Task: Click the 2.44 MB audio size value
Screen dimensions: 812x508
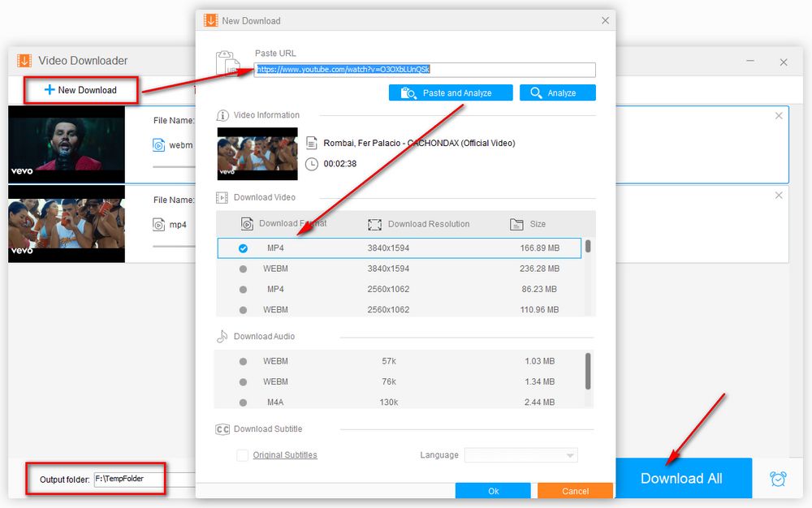Action: [539, 402]
